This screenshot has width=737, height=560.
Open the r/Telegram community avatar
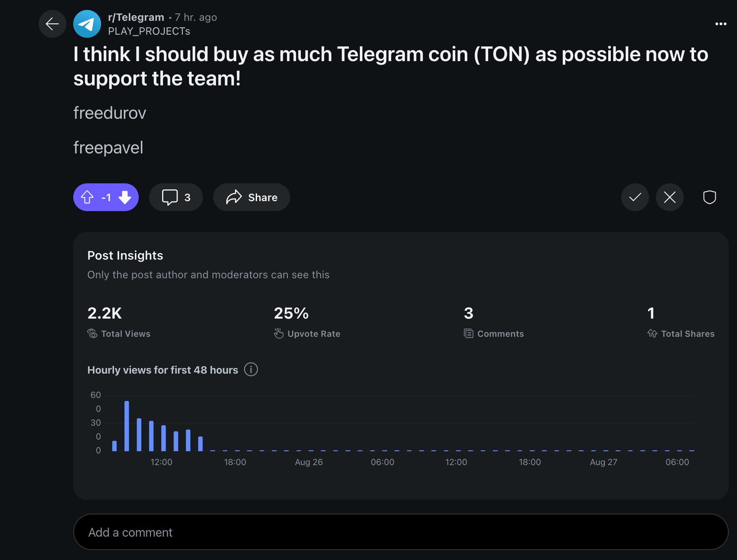87,24
